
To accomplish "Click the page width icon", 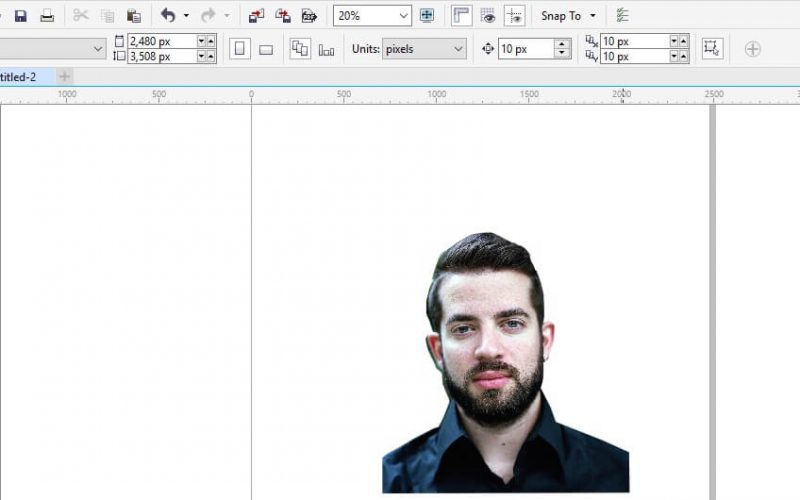I will coord(119,41).
